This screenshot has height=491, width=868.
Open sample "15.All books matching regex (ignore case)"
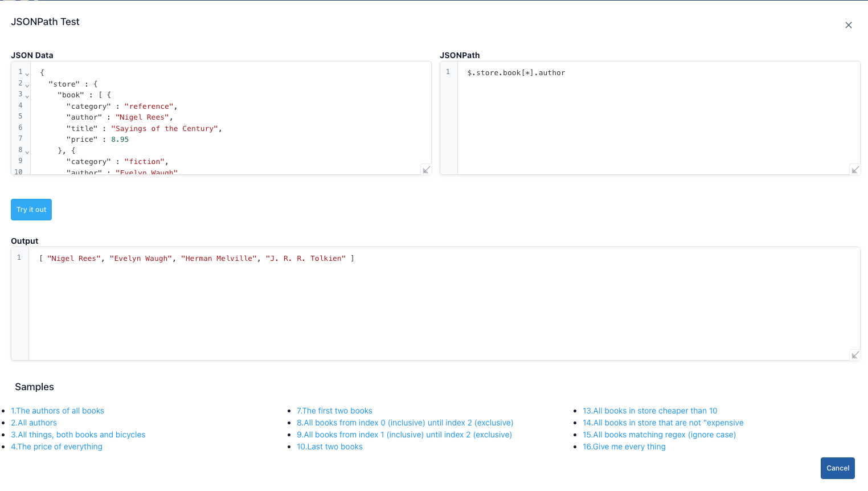coord(660,435)
